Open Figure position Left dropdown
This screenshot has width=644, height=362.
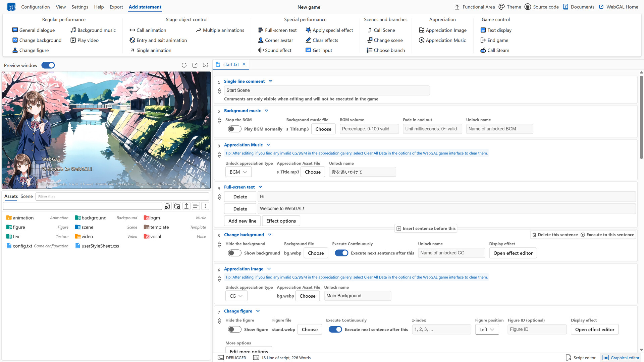[487, 329]
